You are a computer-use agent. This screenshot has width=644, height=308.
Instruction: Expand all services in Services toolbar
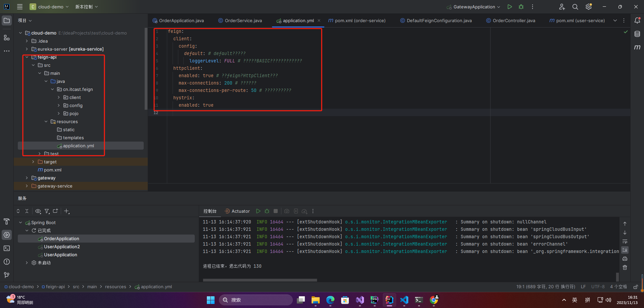(18, 211)
